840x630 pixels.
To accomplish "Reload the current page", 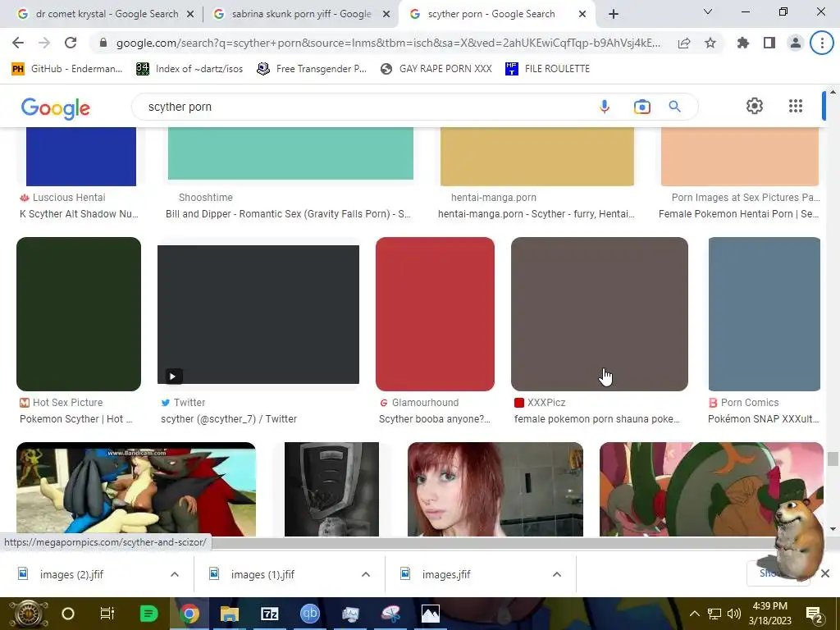I will (x=71, y=43).
